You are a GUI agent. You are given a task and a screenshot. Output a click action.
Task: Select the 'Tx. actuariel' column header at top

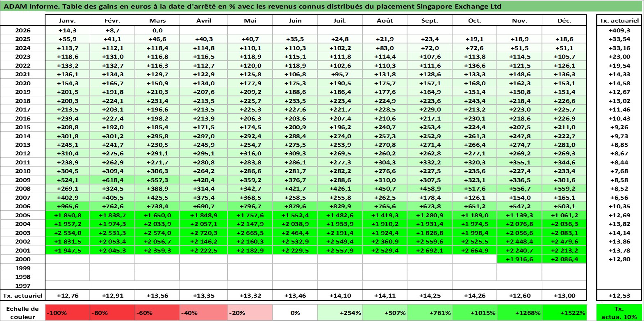(x=619, y=20)
